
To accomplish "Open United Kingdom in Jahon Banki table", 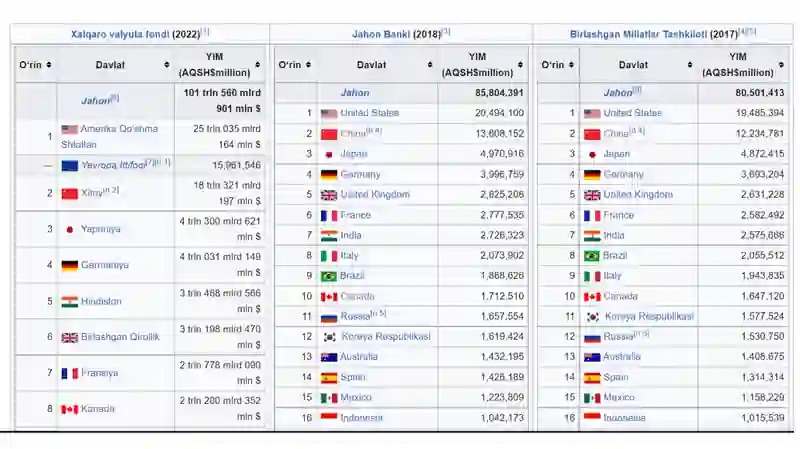I will tap(374, 194).
